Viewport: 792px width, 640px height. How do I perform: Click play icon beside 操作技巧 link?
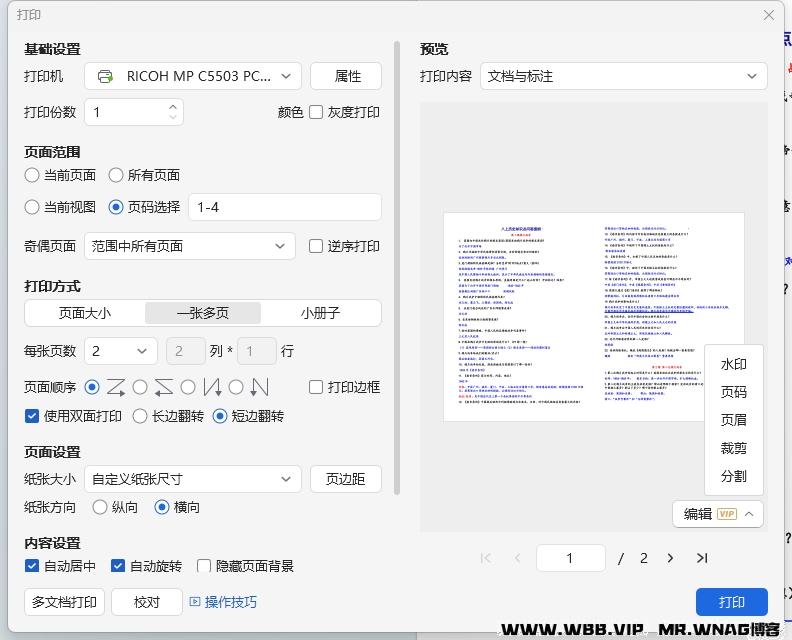click(x=194, y=602)
